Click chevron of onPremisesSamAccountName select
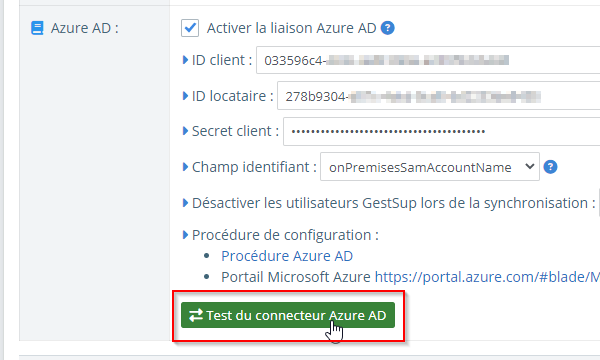This screenshot has height=360, width=600. click(x=530, y=166)
